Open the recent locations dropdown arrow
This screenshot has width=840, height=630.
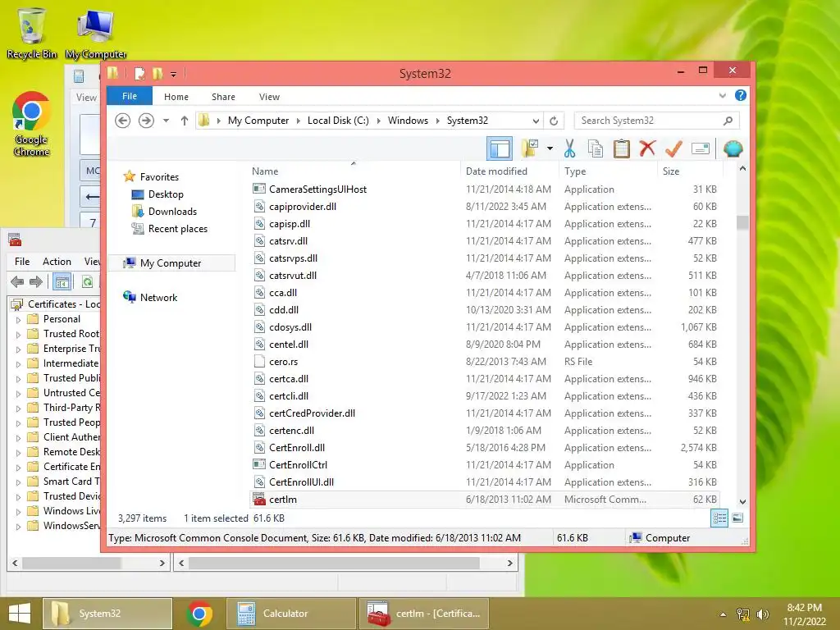pos(166,121)
